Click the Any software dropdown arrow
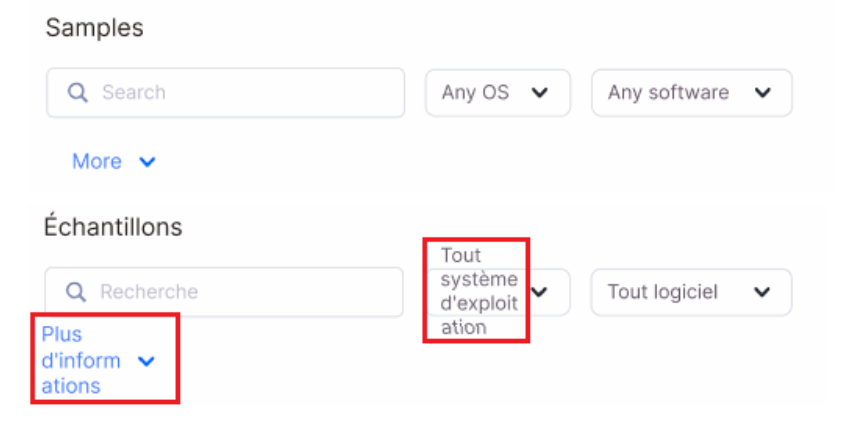This screenshot has height=431, width=862. (762, 93)
